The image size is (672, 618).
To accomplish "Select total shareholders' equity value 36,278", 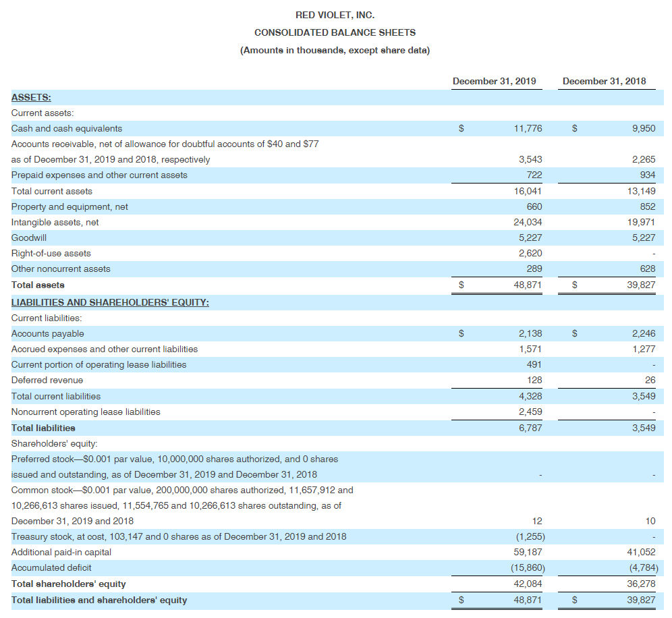I will click(641, 584).
